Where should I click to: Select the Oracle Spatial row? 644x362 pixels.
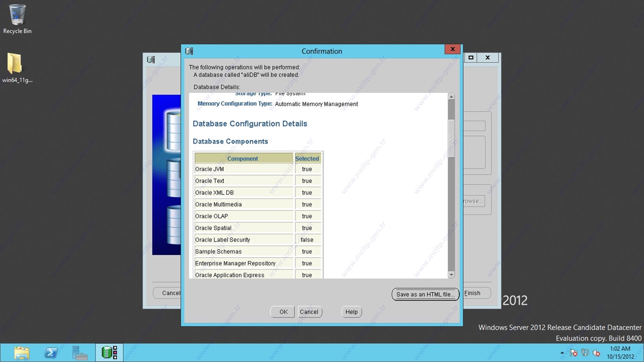pyautogui.click(x=258, y=228)
